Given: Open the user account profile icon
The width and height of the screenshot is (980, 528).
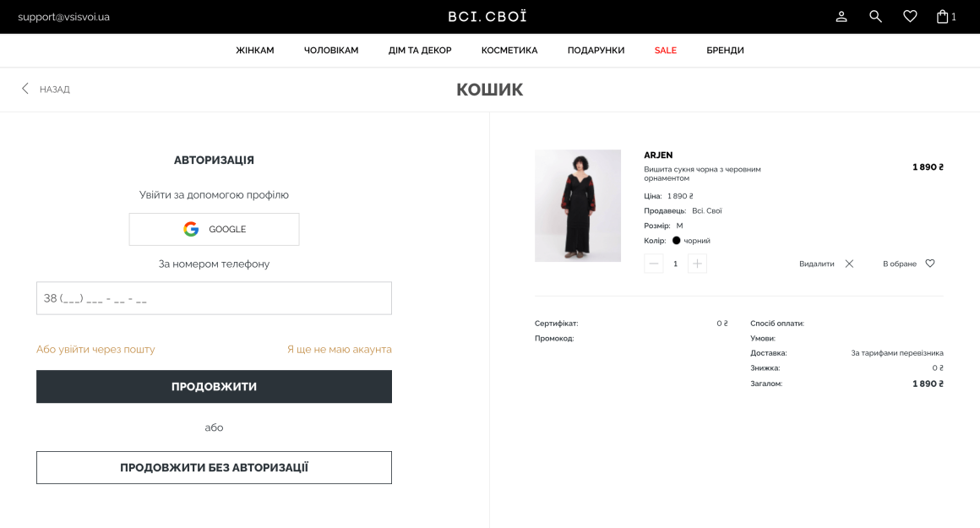Looking at the screenshot, I should point(841,17).
